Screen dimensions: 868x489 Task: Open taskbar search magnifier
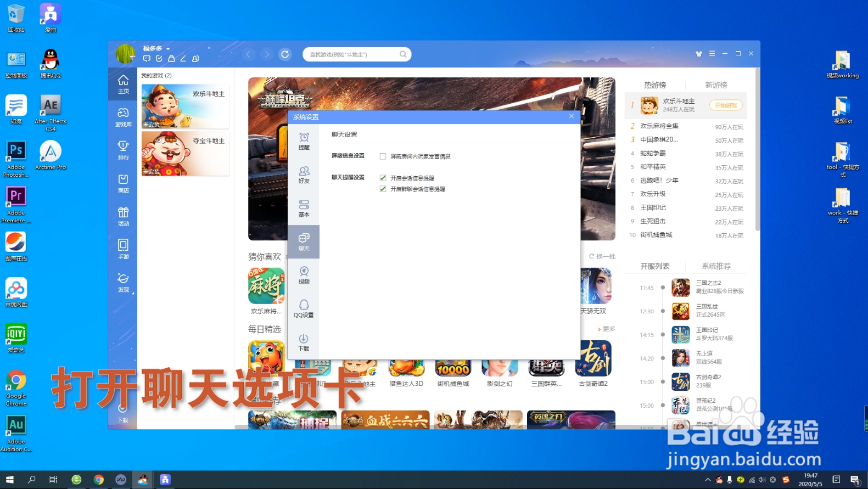pyautogui.click(x=31, y=480)
